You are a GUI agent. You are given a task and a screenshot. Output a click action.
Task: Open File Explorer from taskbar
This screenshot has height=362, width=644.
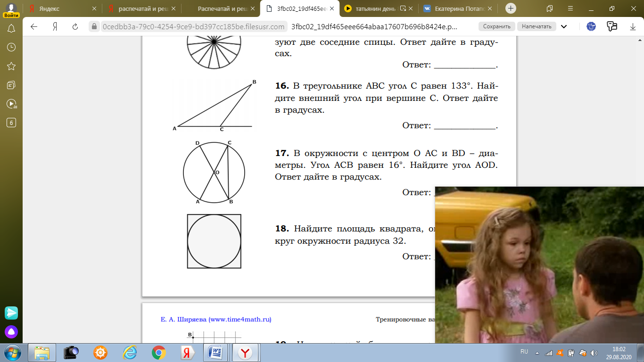coord(42,353)
